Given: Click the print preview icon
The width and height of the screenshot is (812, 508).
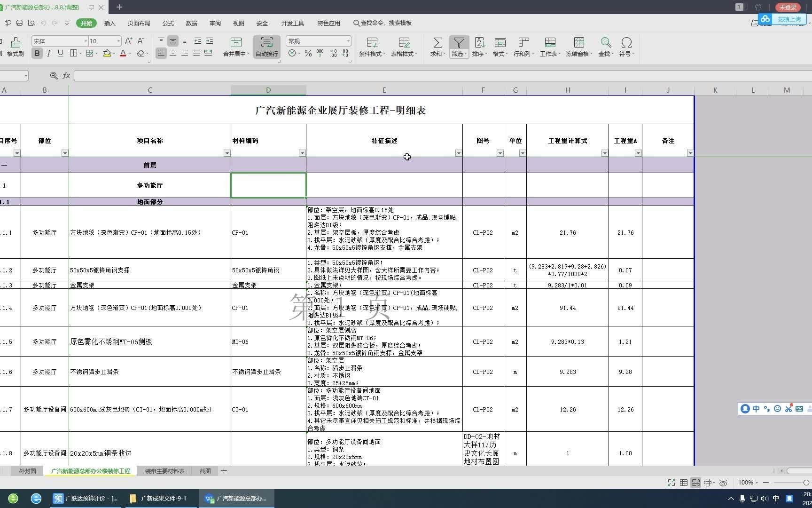Looking at the screenshot, I should [31, 23].
